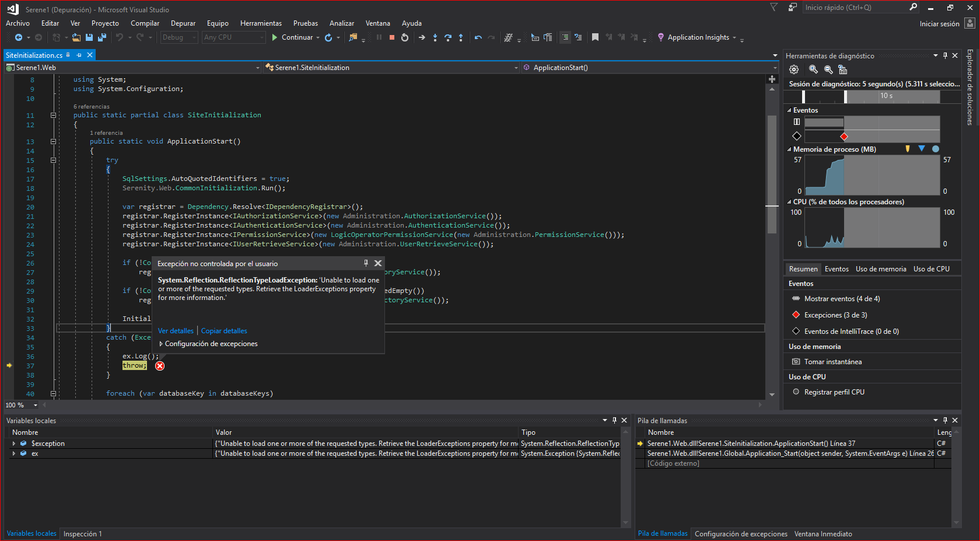
Task: Toggle the snapshot blue triangle legend marker
Action: [x=922, y=148]
